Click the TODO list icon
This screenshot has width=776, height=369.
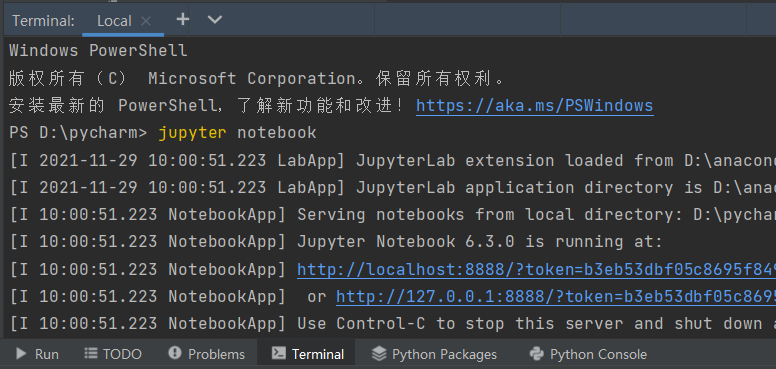(x=91, y=353)
